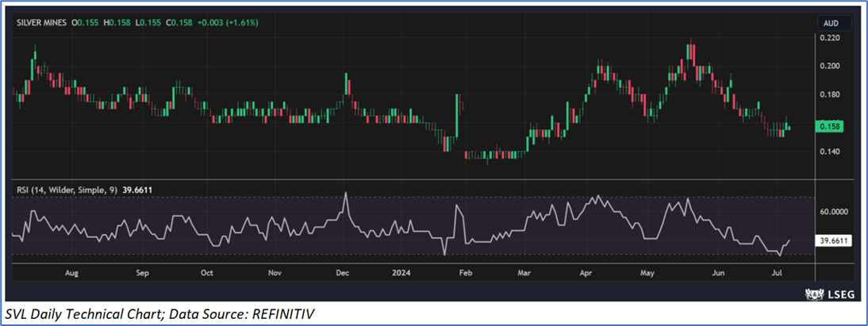Select the Apr label on time axis
868x326 pixels.
click(x=586, y=273)
